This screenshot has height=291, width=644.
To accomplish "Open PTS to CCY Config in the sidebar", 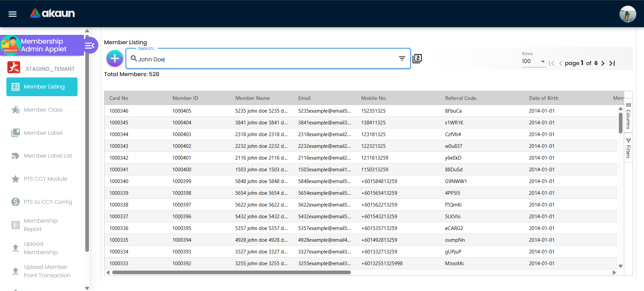I will (x=42, y=202).
